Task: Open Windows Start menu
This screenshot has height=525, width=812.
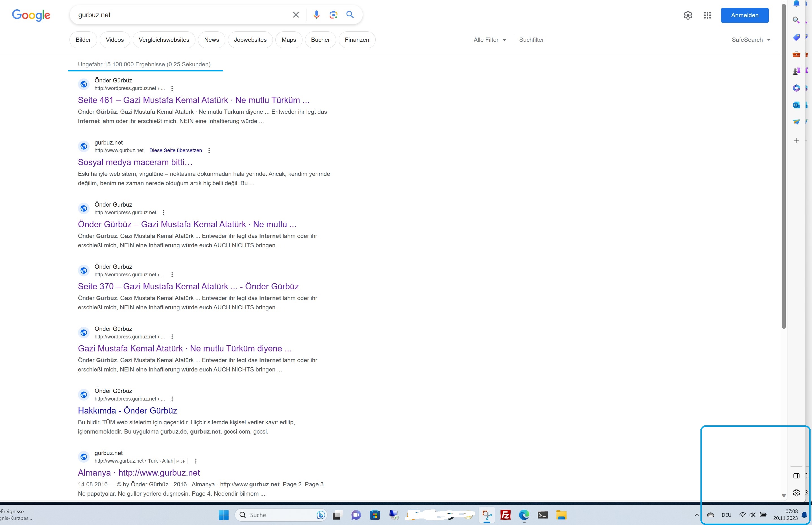Action: pos(224,515)
